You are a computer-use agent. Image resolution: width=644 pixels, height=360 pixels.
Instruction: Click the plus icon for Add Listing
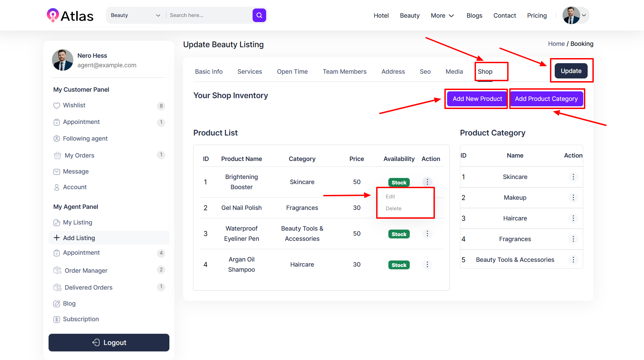click(x=57, y=238)
